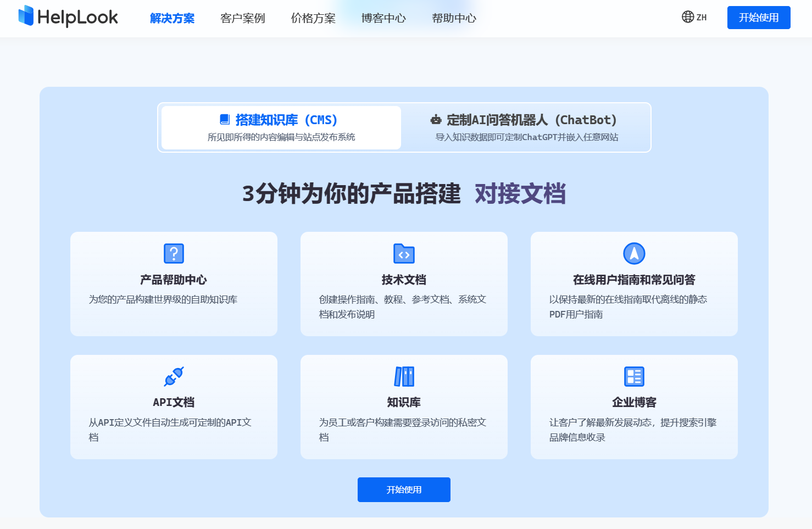Open the 企业博客 layout icon
Screen dimensions: 812x529
[x=633, y=376]
